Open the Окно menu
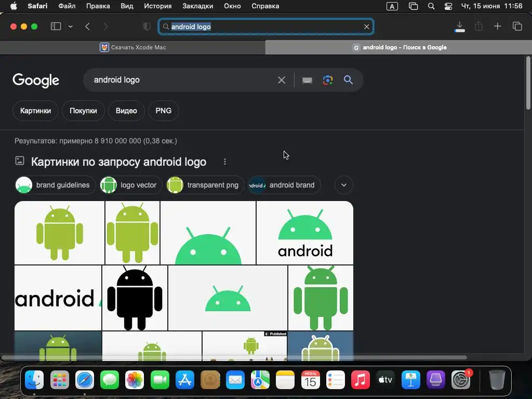This screenshot has height=399, width=532. pos(232,6)
